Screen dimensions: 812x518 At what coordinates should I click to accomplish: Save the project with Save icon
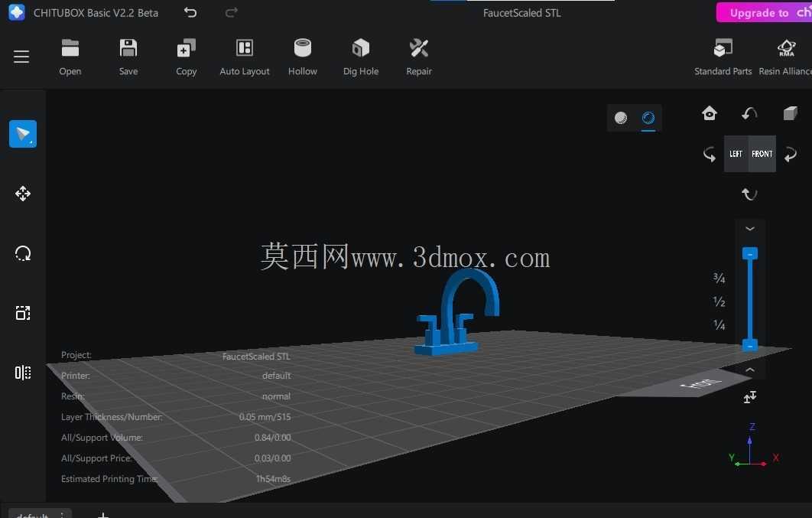(128, 57)
